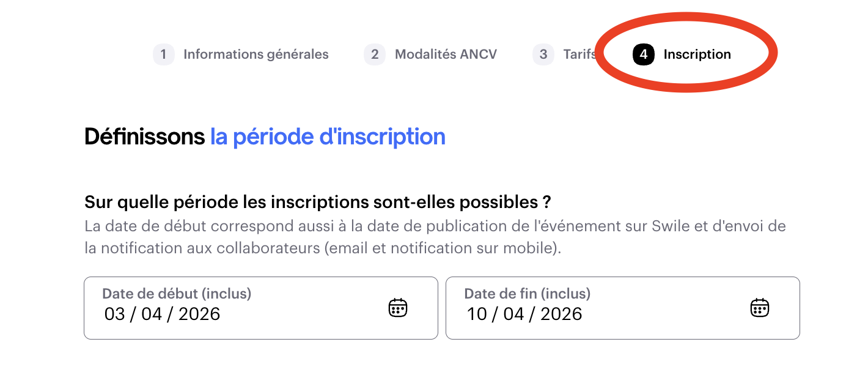
Task: Click the step 3 number badge
Action: coord(543,54)
